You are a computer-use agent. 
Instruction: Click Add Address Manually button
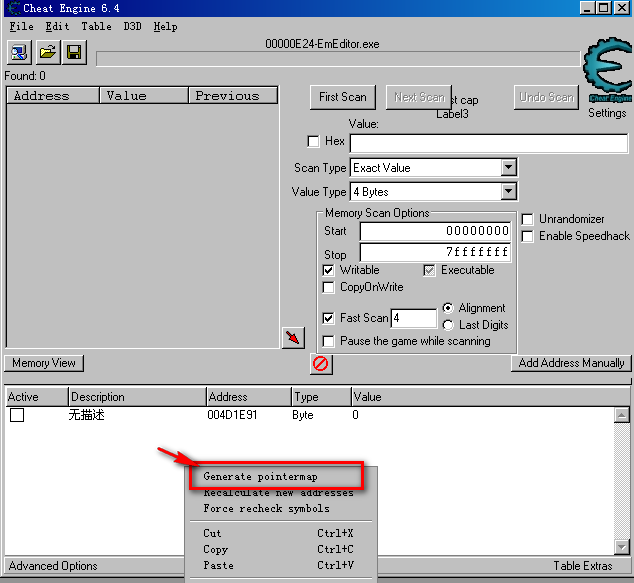tap(571, 363)
